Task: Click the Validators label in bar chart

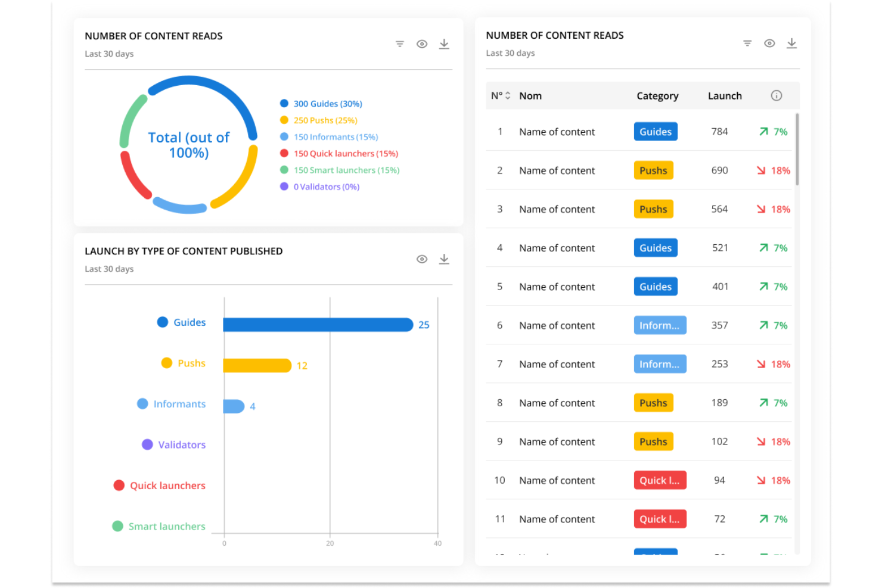Action: [x=182, y=445]
